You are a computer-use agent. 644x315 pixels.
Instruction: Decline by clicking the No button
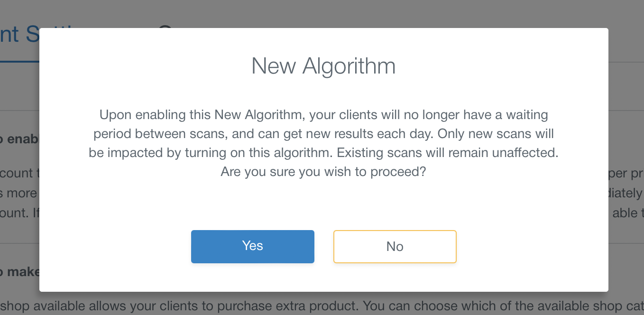click(395, 246)
